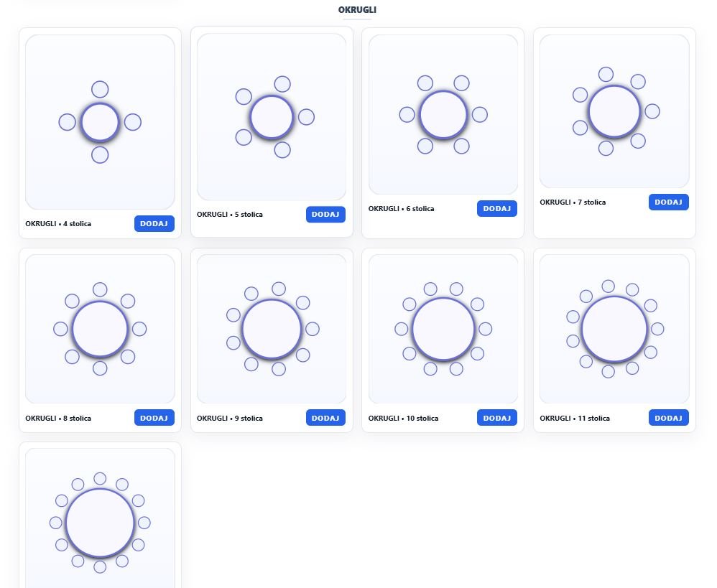Pick the round table diagram with 6 chairs
The height and width of the screenshot is (588, 717).
click(x=443, y=115)
